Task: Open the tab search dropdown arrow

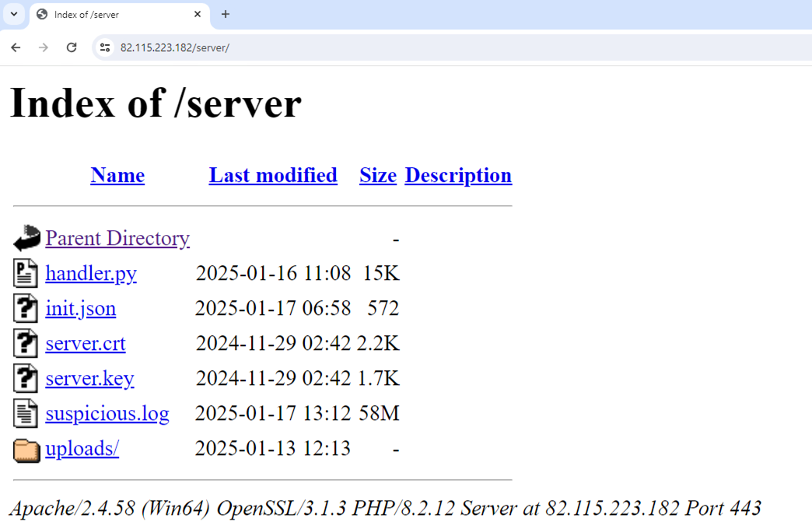Action: [14, 14]
